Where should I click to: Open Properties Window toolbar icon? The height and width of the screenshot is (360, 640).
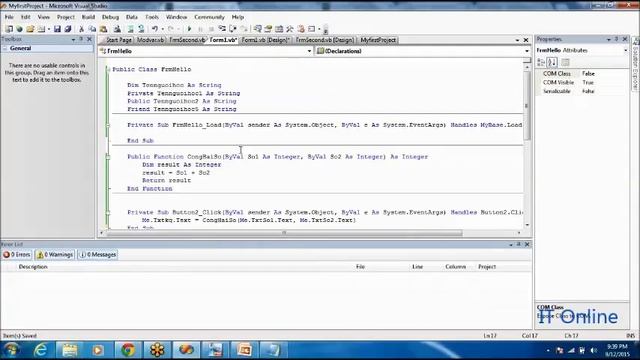click(268, 29)
